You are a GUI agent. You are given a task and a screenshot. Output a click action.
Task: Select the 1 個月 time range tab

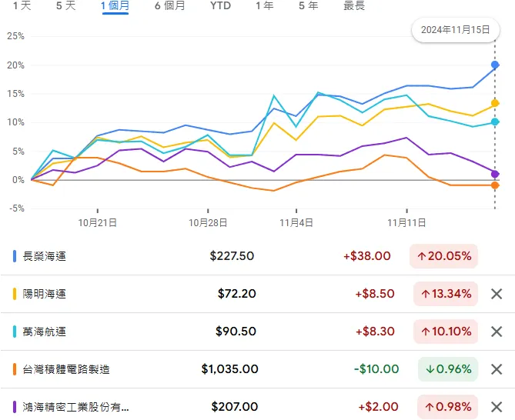[x=115, y=6]
